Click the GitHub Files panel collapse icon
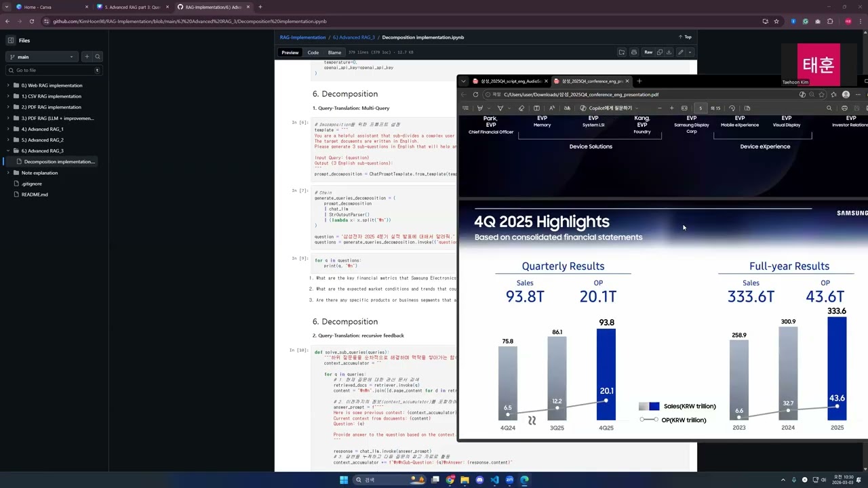Image resolution: width=868 pixels, height=488 pixels. coord(11,41)
